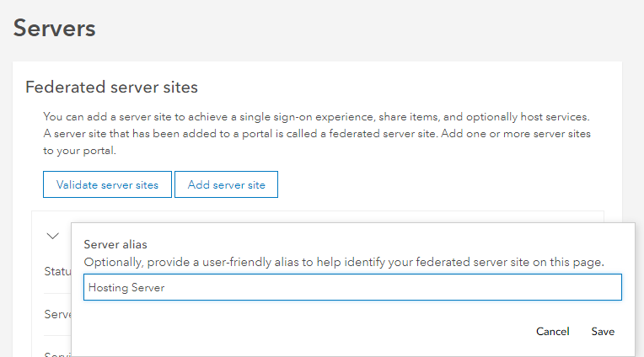Cancel the server alias dialog
Viewport: 644px width, 357px height.
552,332
